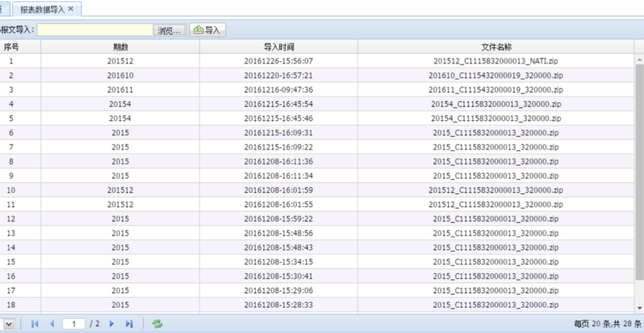Click the 导入 upload button
Image resolution: width=644 pixels, height=333 pixels.
coord(207,30)
